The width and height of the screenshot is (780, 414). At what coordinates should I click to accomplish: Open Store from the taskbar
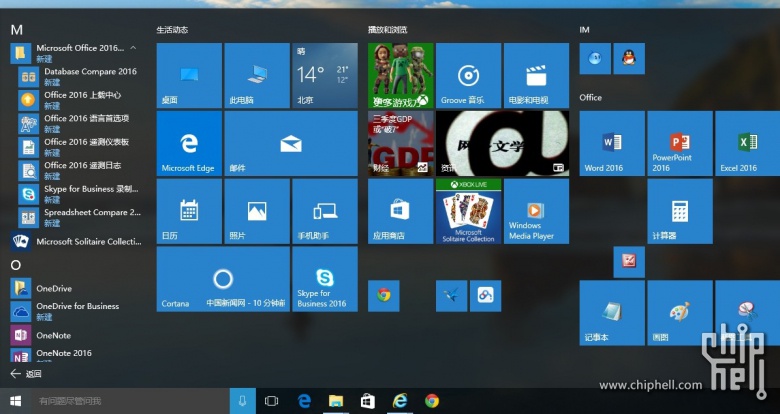[x=368, y=401]
